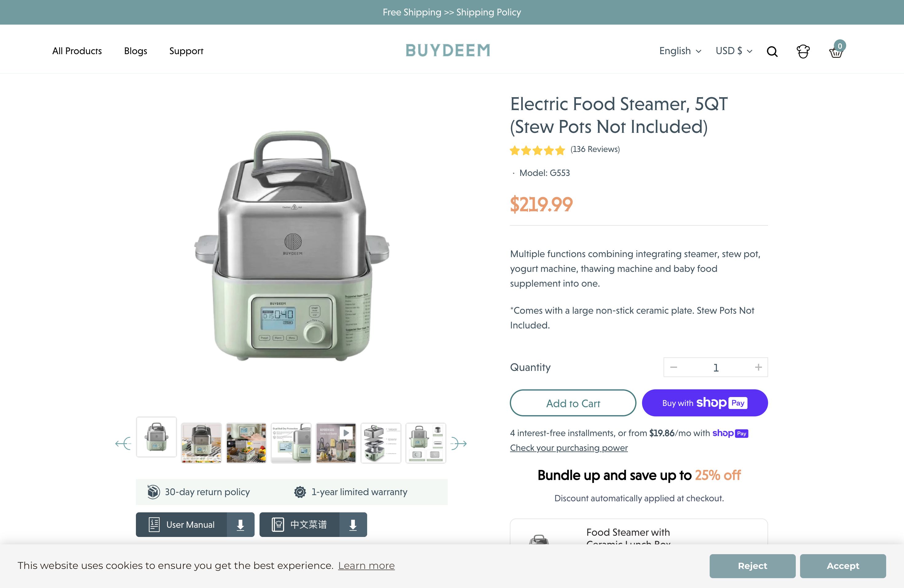Open All Products menu
The height and width of the screenshot is (588, 904).
77,51
